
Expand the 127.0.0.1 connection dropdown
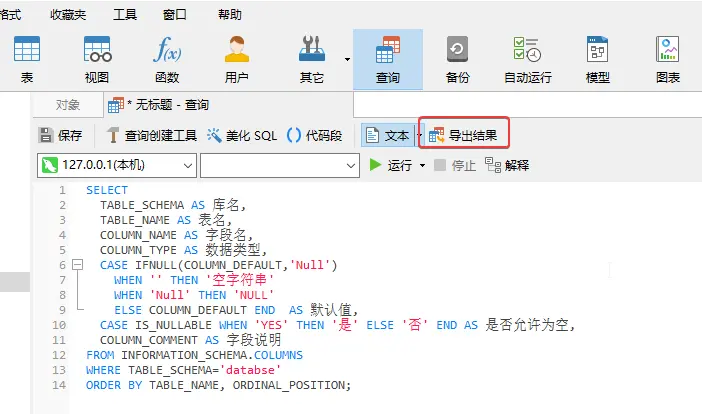coord(186,165)
